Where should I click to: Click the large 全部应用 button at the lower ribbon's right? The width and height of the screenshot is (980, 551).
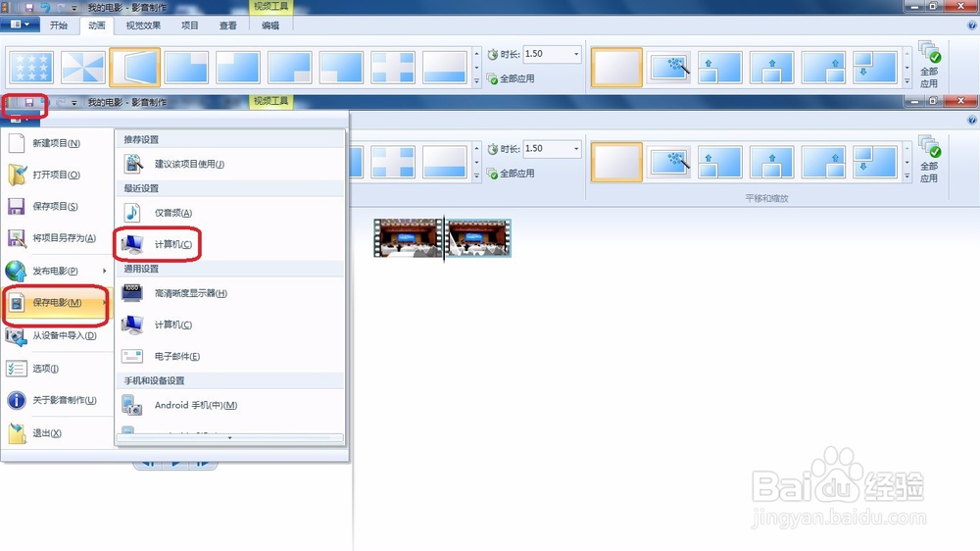(x=929, y=160)
